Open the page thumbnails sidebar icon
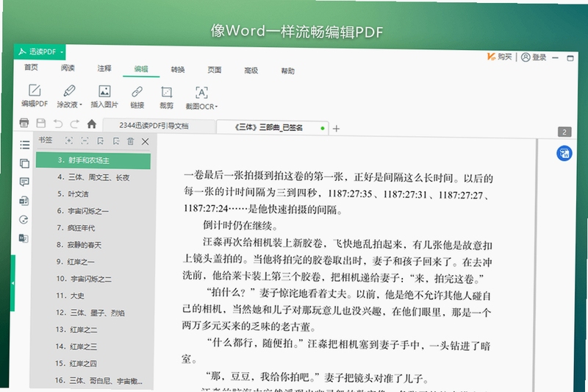Image resolution: width=588 pixels, height=392 pixels. click(24, 163)
